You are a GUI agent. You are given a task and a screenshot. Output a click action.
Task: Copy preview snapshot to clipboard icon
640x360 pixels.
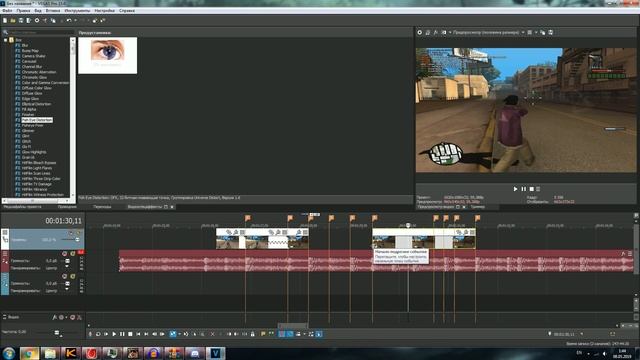pos(542,32)
